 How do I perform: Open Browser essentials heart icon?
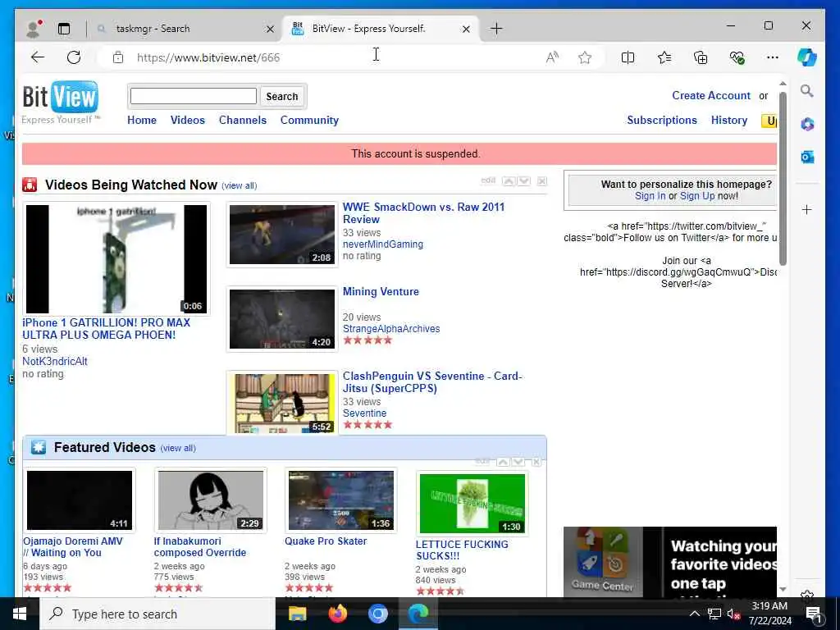[737, 57]
